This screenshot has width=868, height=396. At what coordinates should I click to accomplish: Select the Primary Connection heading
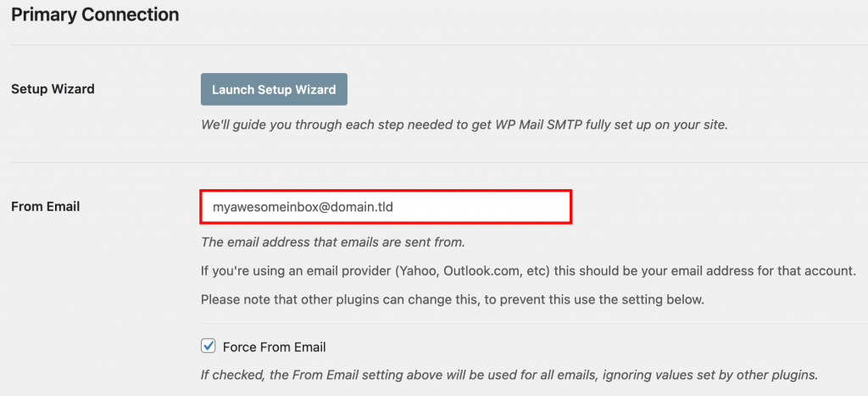tap(95, 14)
